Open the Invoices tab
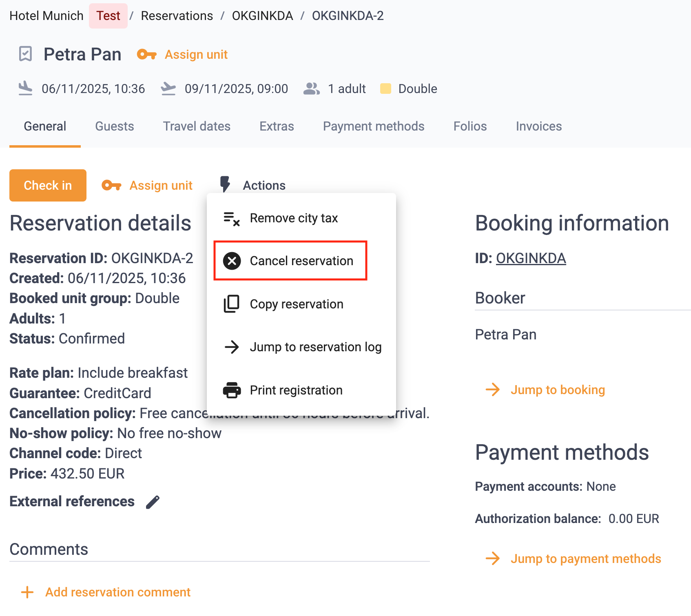Viewport: 691px width, 616px height. click(539, 126)
